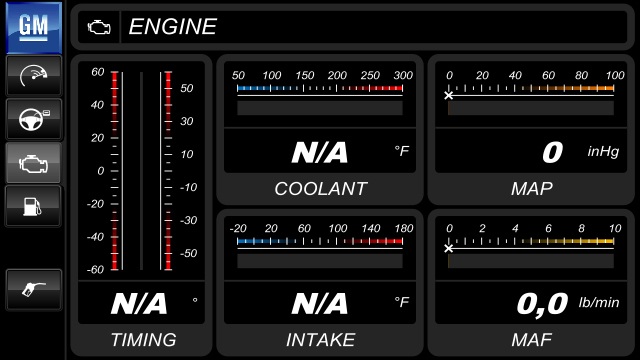The image size is (640, 360).
Task: Click the left timing vertical scale
Action: click(115, 171)
